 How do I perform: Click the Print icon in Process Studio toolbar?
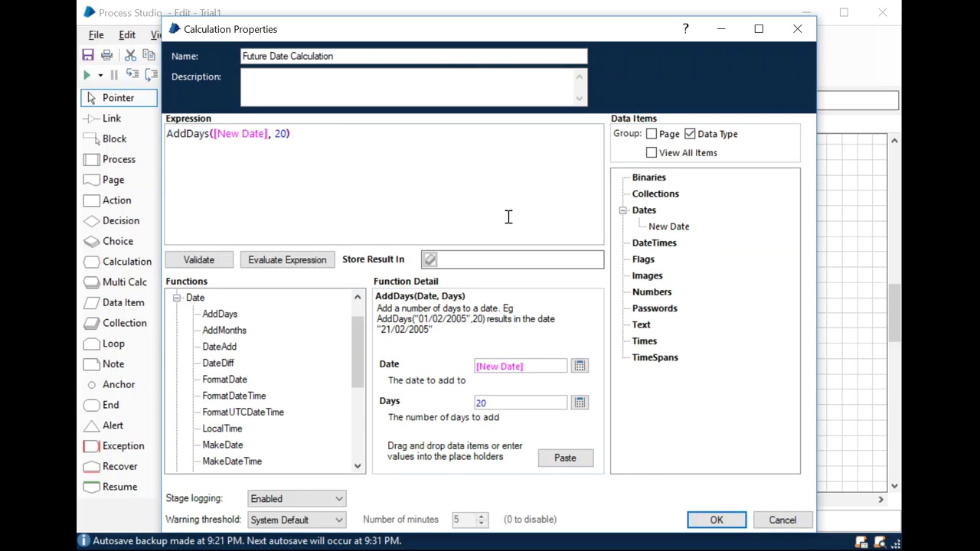click(x=107, y=55)
